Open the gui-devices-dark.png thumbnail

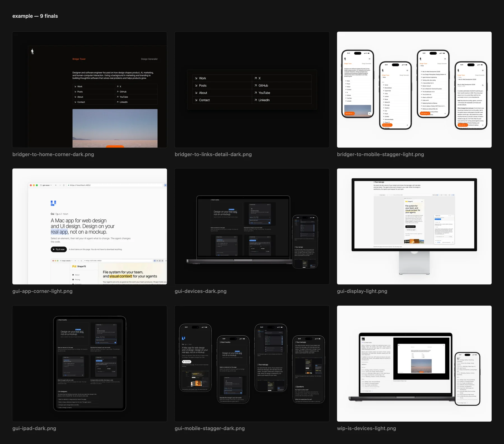252,226
